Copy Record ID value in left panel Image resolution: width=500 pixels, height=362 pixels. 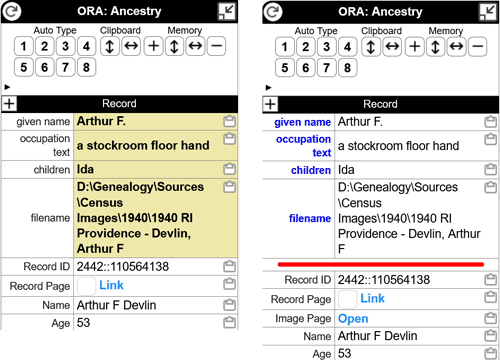(229, 266)
